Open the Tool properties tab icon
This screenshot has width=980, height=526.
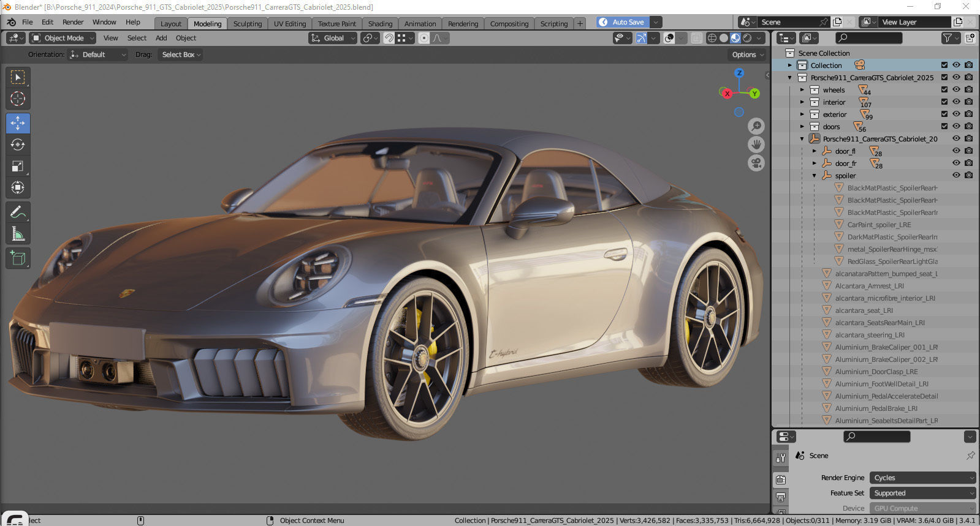tap(780, 457)
